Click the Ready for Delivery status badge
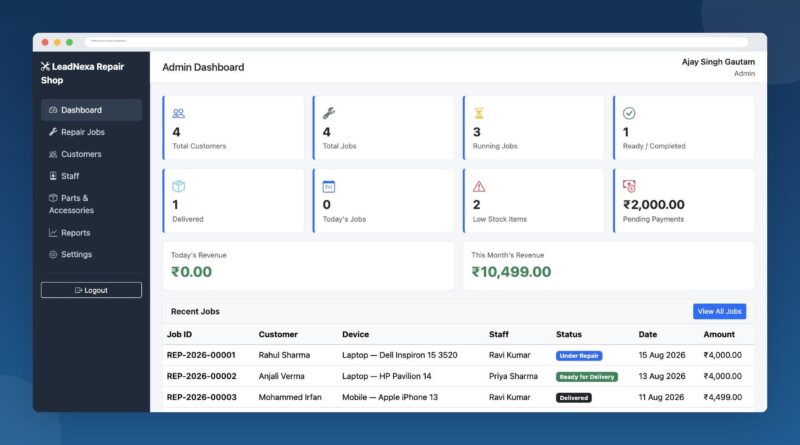800x445 pixels. pos(587,377)
